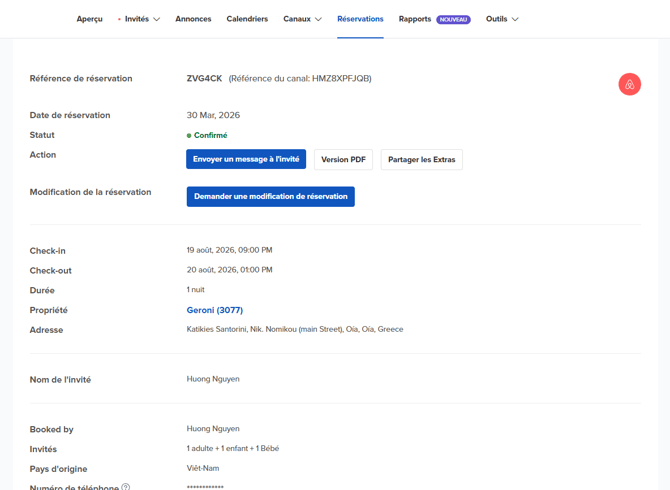
Task: Open the Aperçu tab
Action: point(89,19)
